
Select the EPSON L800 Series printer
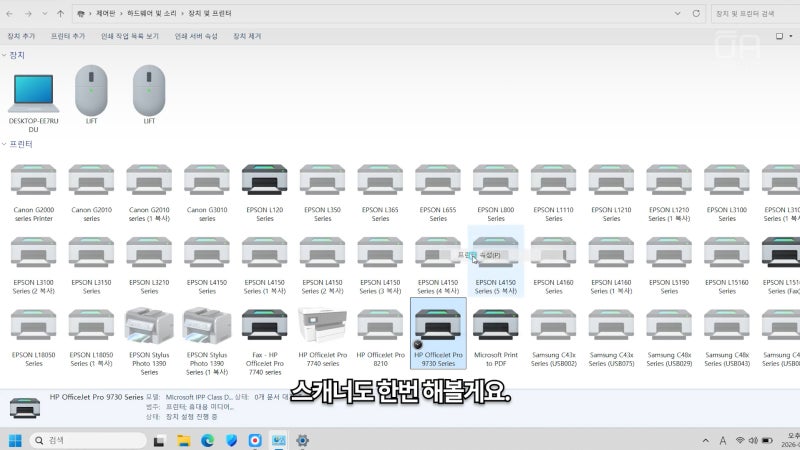(495, 192)
